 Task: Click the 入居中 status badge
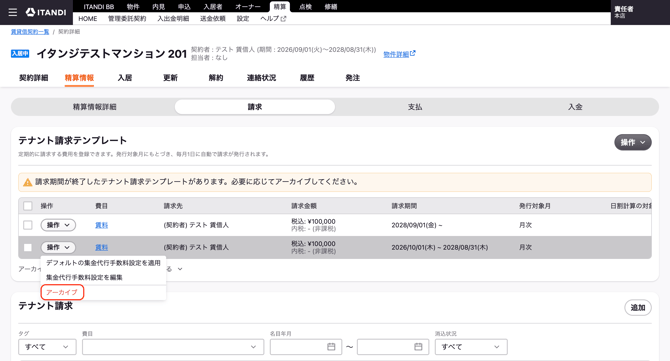[x=20, y=53]
